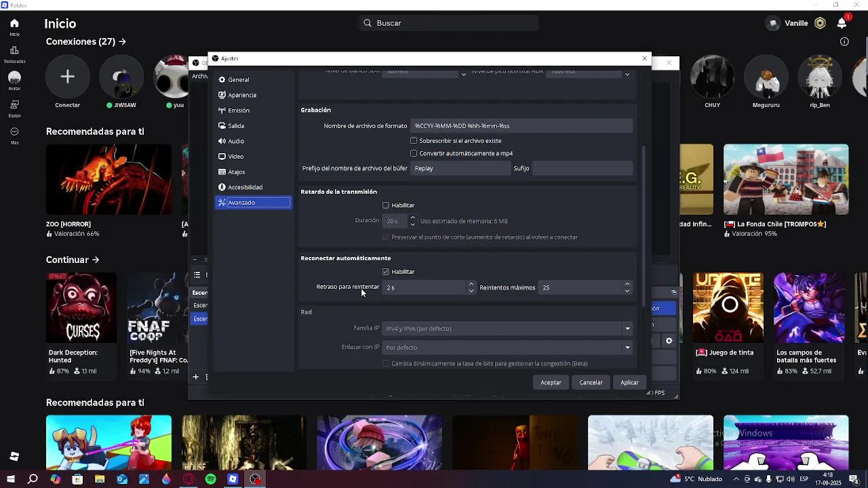Image resolution: width=868 pixels, height=488 pixels.
Task: Open the 'Familia IP' dropdown
Action: pyautogui.click(x=507, y=329)
